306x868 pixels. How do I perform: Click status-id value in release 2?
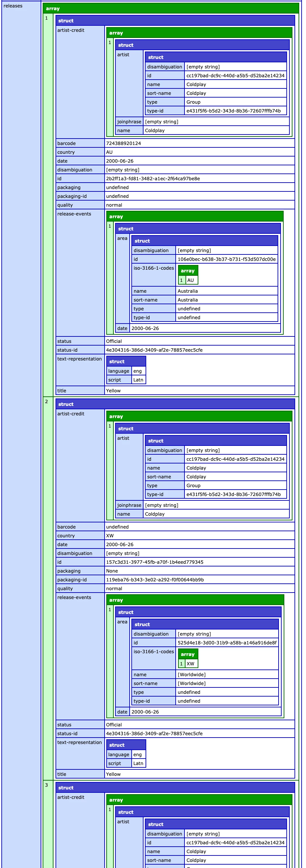coord(154,733)
